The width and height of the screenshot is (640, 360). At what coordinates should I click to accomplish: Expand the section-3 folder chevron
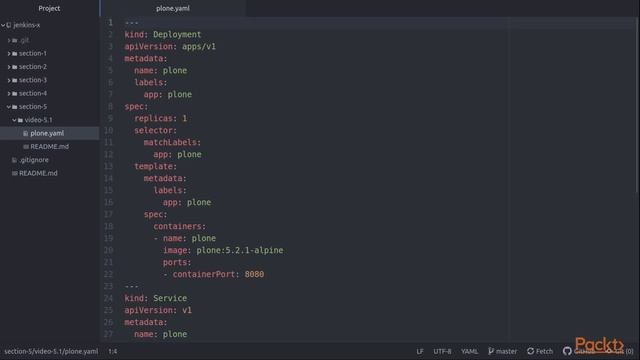click(9, 80)
